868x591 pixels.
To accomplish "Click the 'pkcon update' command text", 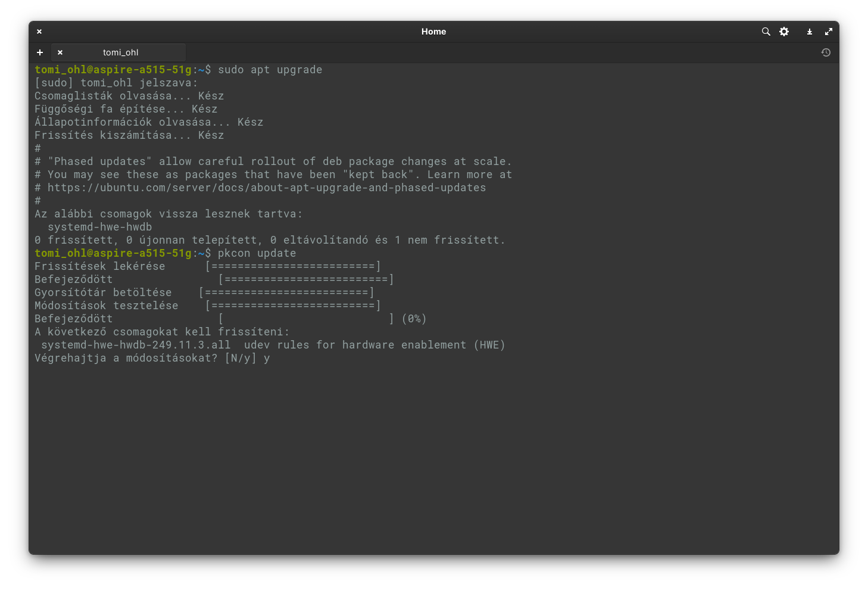I will coord(257,253).
